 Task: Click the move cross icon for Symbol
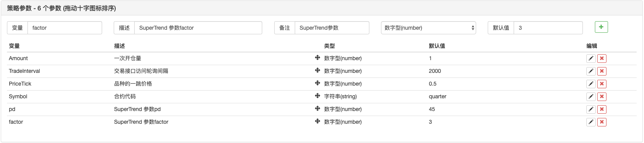[317, 96]
